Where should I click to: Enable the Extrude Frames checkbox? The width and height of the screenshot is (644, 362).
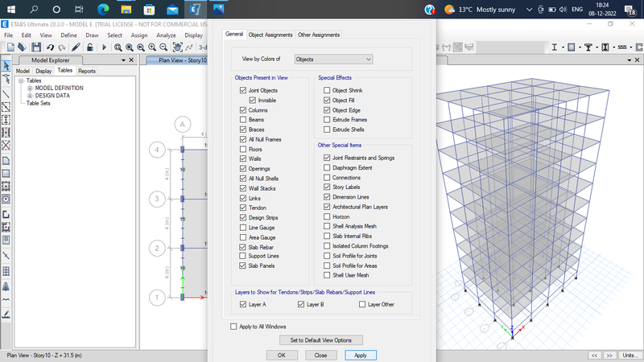coord(327,120)
